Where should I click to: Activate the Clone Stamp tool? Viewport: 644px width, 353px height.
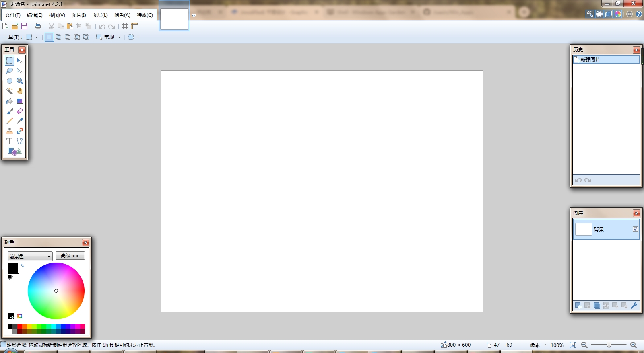click(x=10, y=131)
